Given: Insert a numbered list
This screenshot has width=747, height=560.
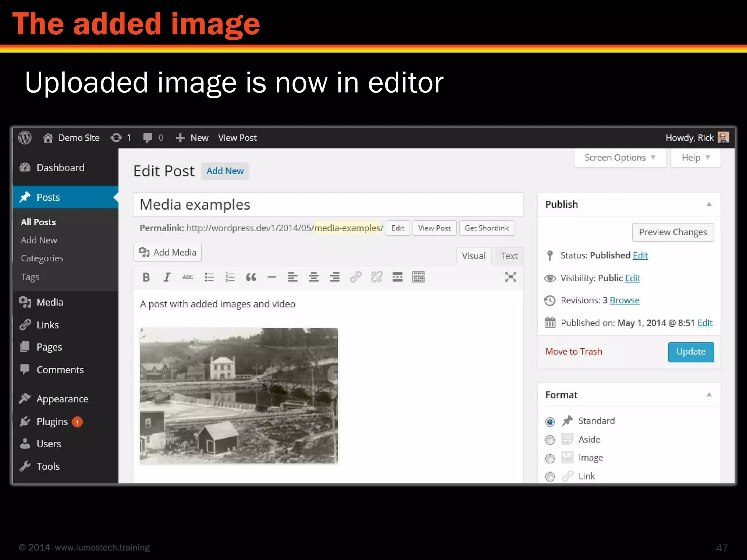Looking at the screenshot, I should [230, 277].
